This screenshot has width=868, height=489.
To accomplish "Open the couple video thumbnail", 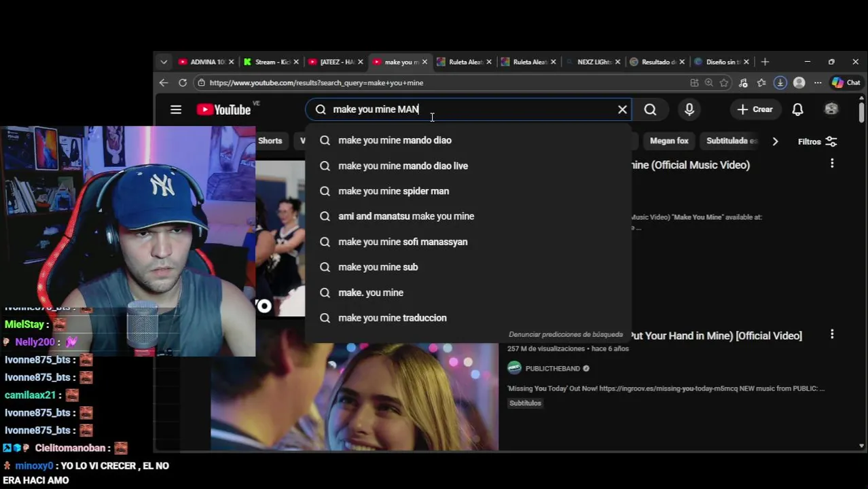I will click(x=354, y=397).
